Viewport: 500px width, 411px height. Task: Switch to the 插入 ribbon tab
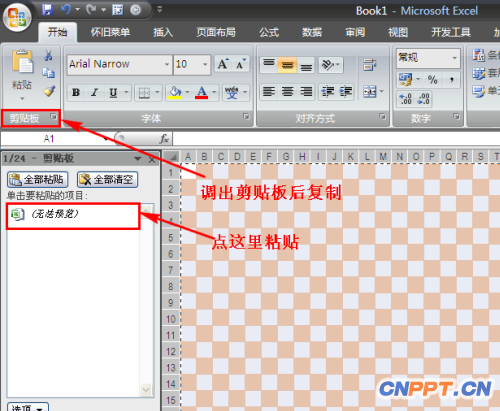(163, 32)
